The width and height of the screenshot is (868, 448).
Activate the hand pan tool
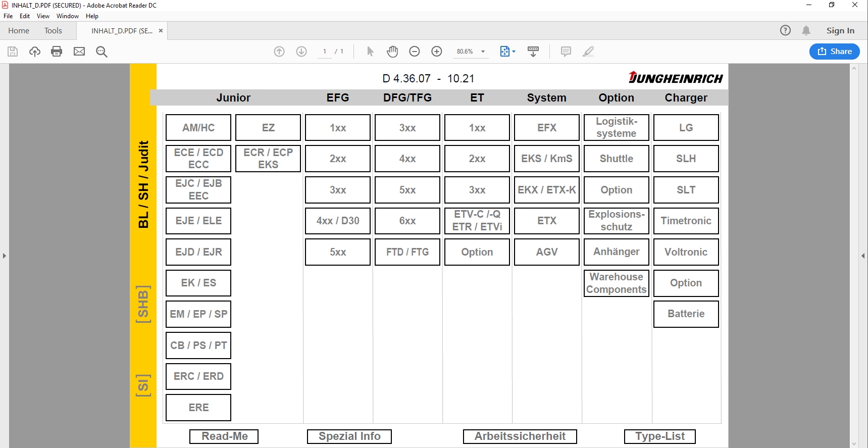[392, 52]
